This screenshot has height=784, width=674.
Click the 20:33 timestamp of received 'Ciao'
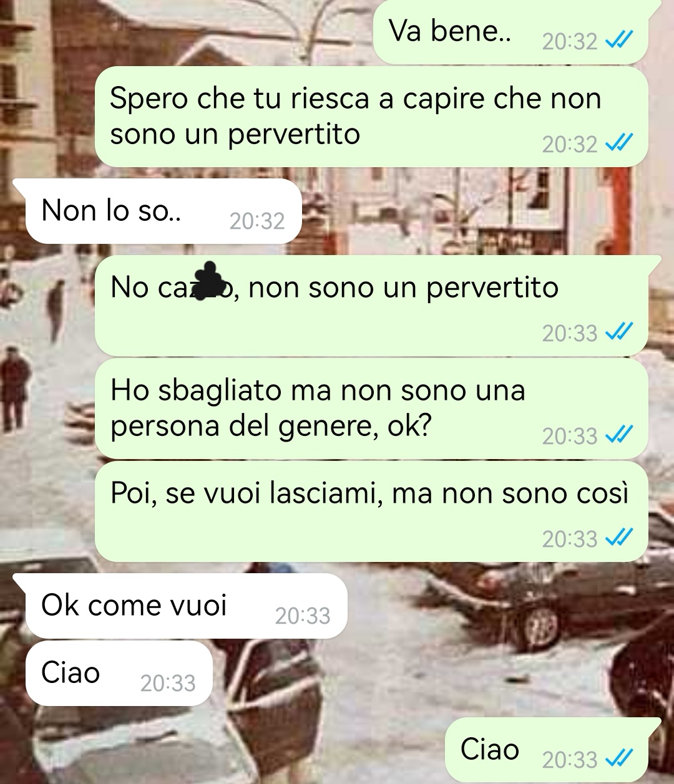(168, 683)
